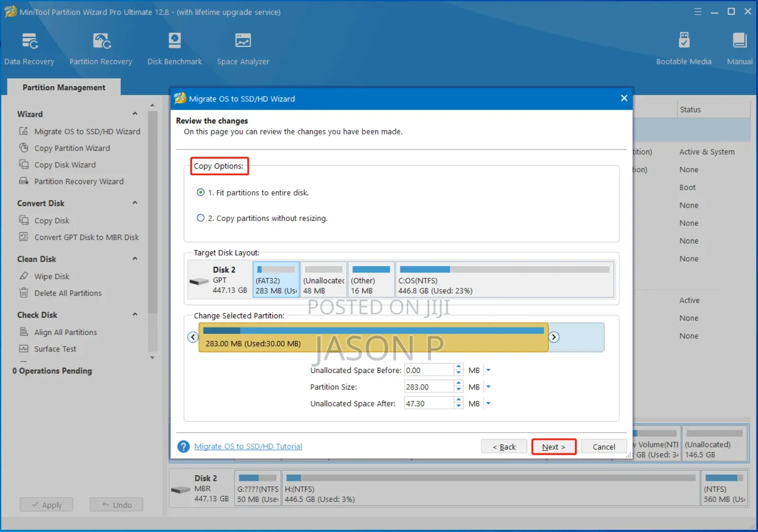Click the Convert GPT Disk to MBR Disk icon

pos(23,237)
